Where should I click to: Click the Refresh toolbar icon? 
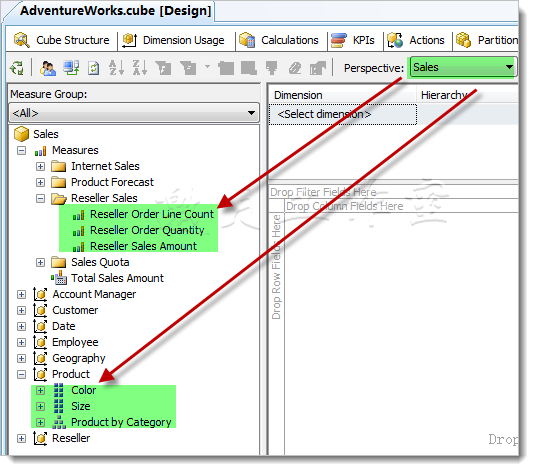point(94,68)
